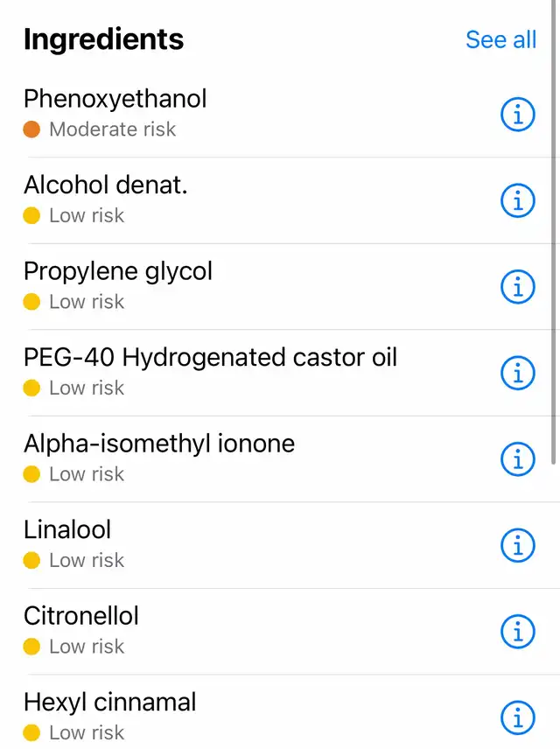The width and height of the screenshot is (560, 749).
Task: Open info for Phenoxyethanol
Action: click(518, 114)
